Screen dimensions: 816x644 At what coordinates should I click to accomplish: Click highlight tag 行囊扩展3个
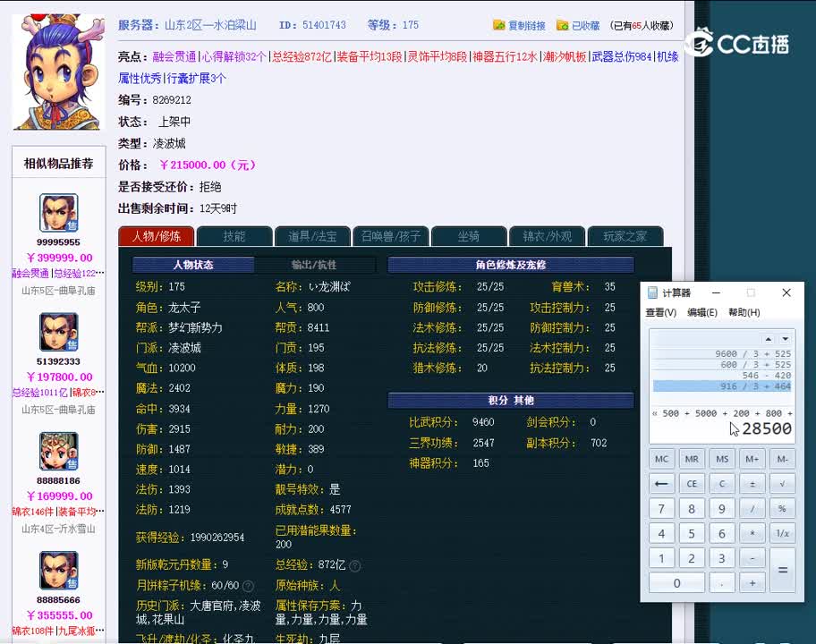point(196,79)
